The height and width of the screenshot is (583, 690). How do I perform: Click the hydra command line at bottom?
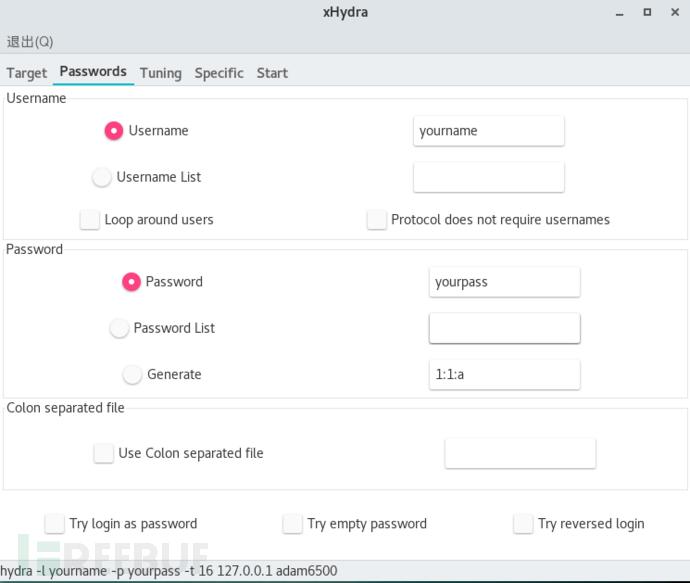[169, 571]
